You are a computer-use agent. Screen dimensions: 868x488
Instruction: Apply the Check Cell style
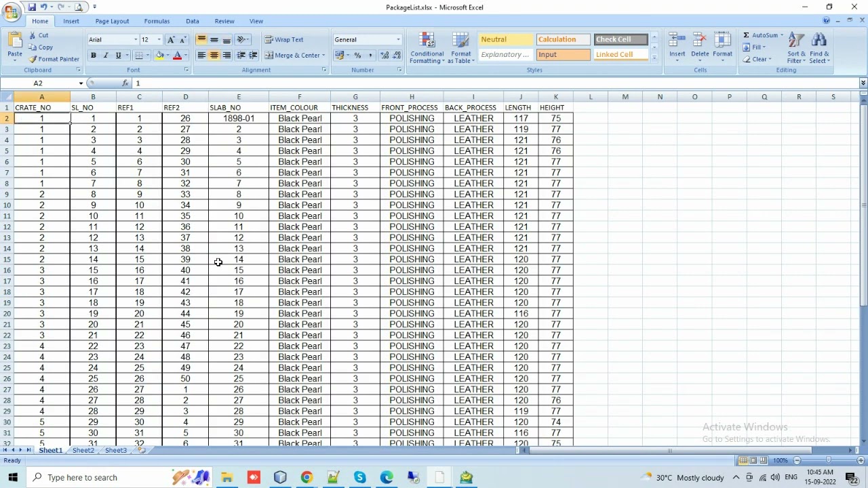[620, 39]
